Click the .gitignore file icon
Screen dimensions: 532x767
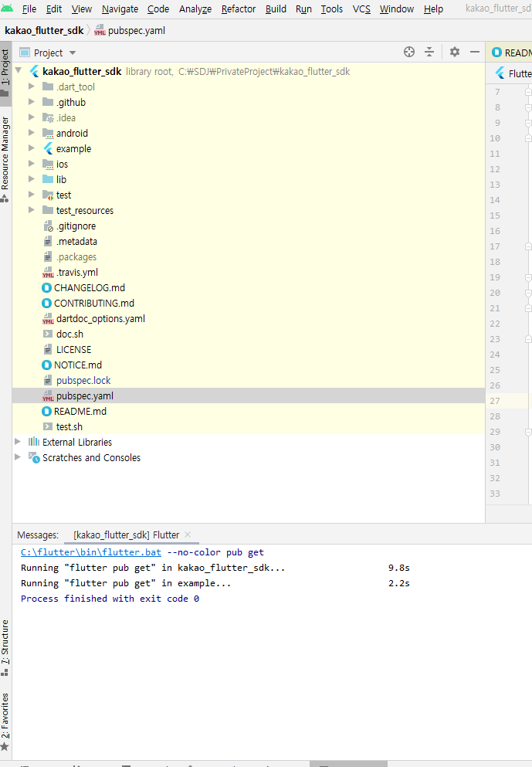pos(48,226)
